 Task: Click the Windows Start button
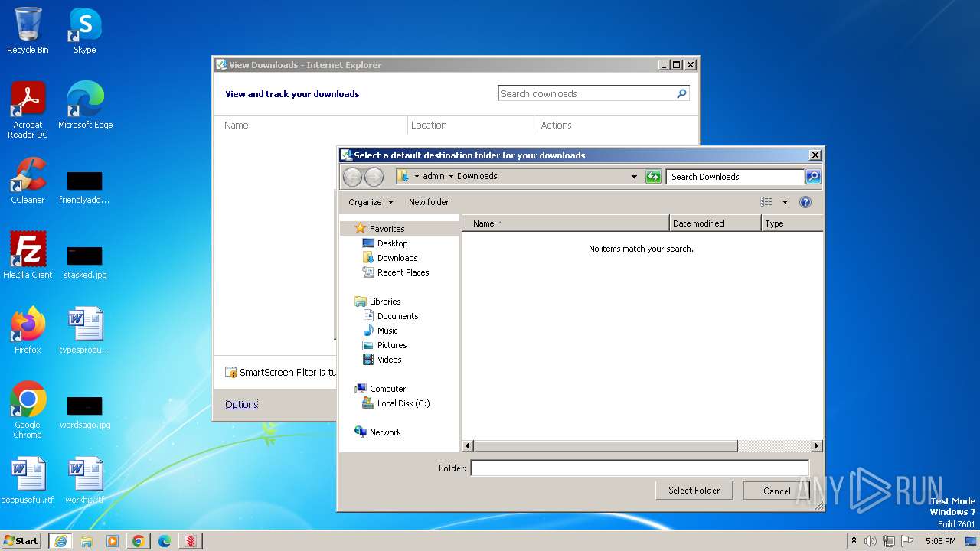click(21, 541)
